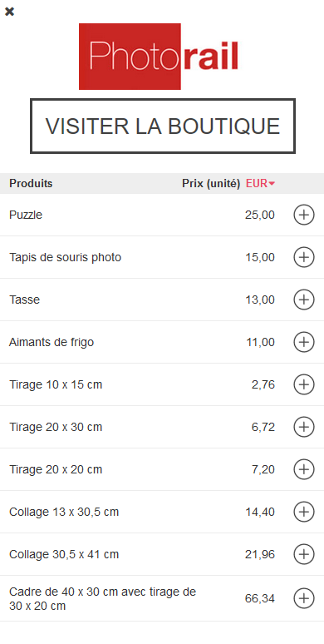The image size is (324, 644).
Task: Click the 66,34 price of the Cadre
Action: pyautogui.click(x=260, y=598)
